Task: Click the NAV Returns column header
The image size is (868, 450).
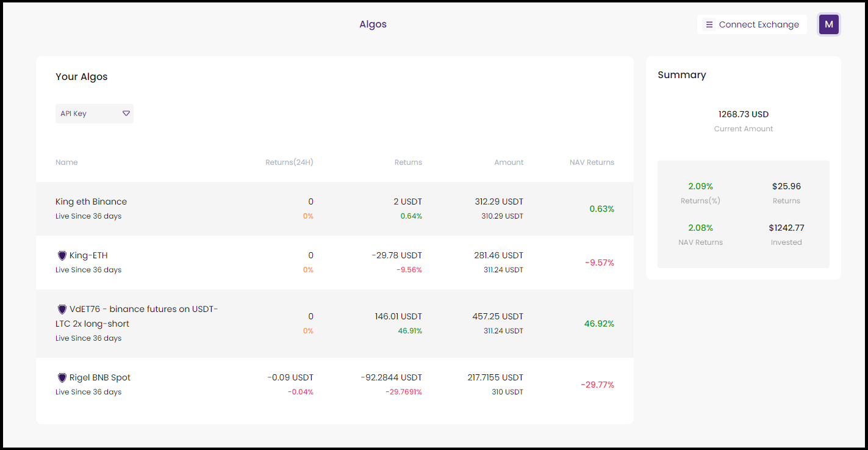Action: pyautogui.click(x=592, y=162)
